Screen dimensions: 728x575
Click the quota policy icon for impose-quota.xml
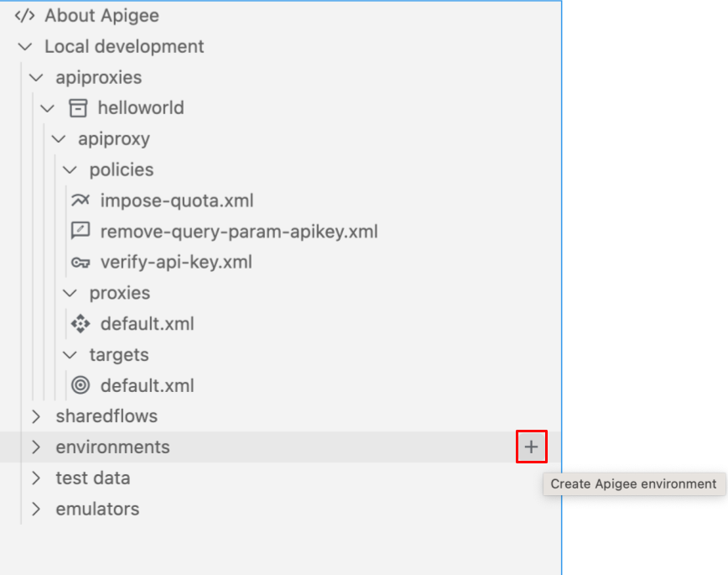click(80, 200)
